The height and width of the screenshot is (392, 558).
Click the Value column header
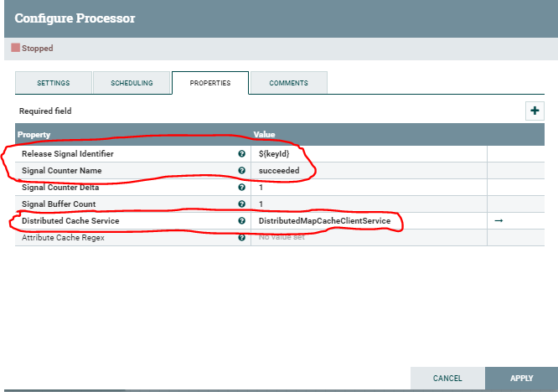[x=264, y=135]
